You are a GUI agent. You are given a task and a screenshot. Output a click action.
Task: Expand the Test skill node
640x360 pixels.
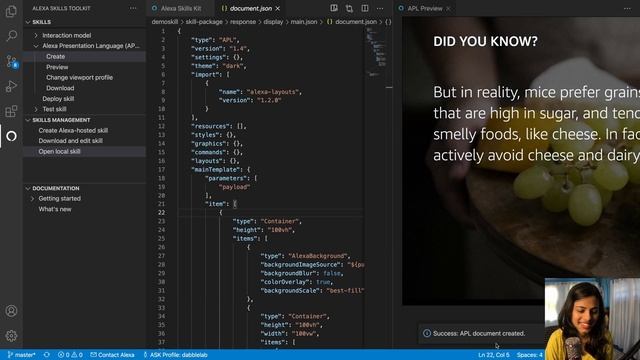coord(36,109)
